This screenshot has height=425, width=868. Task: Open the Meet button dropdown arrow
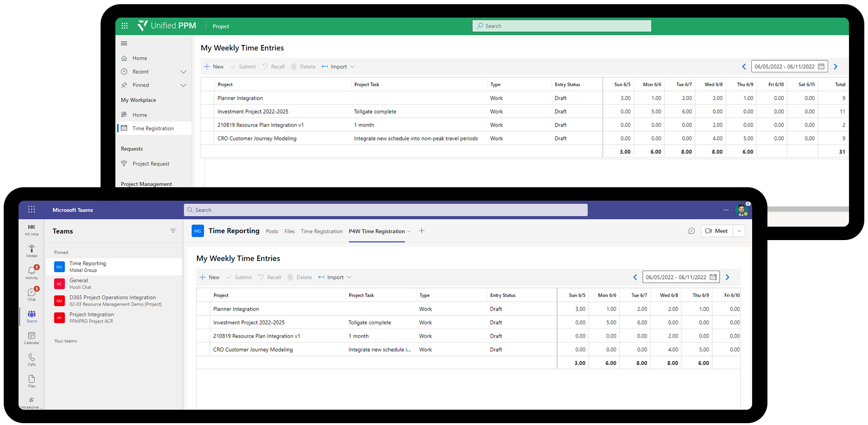[739, 231]
